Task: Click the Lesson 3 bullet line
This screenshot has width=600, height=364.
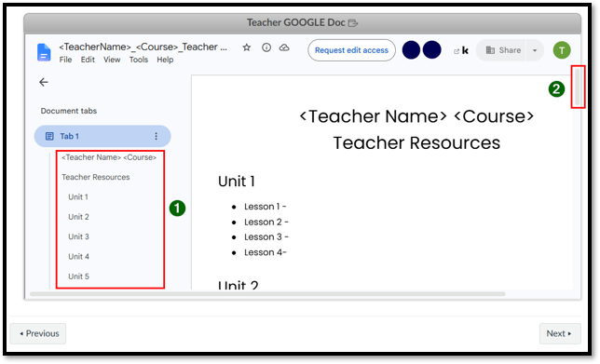Action: coord(266,237)
